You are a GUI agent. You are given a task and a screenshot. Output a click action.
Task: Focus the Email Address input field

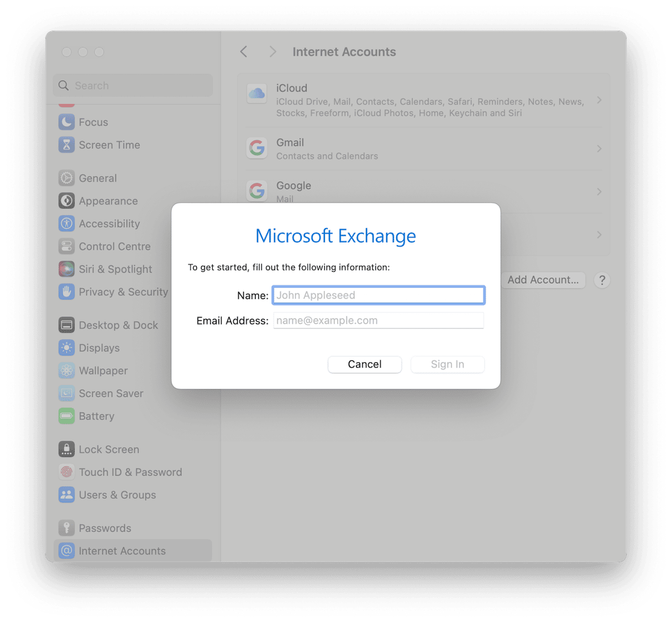coord(379,320)
